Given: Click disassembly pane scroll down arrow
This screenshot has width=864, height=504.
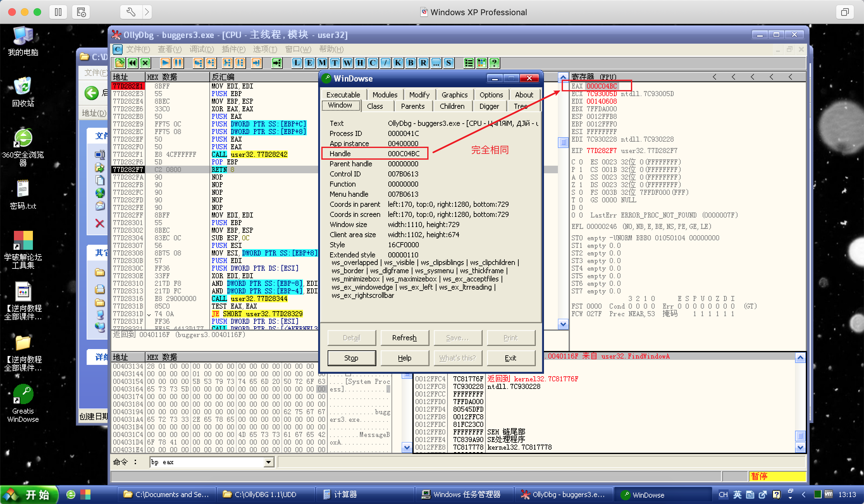Looking at the screenshot, I should click(x=563, y=324).
